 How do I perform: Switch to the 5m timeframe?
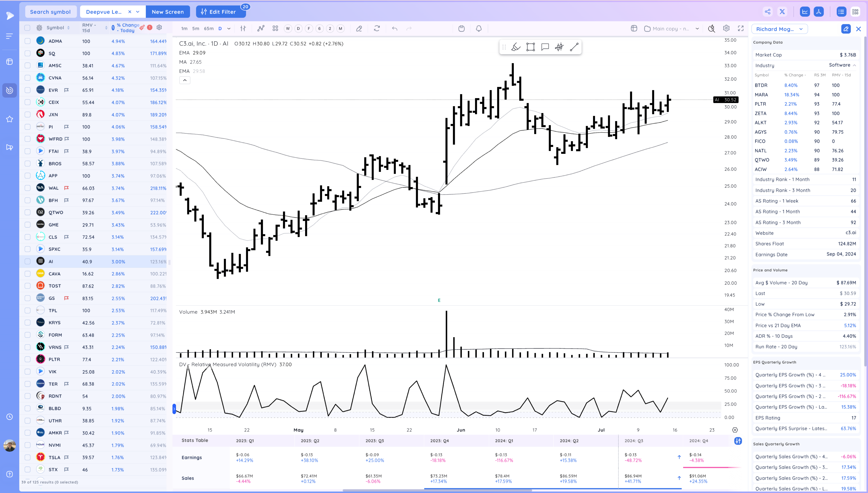click(196, 29)
